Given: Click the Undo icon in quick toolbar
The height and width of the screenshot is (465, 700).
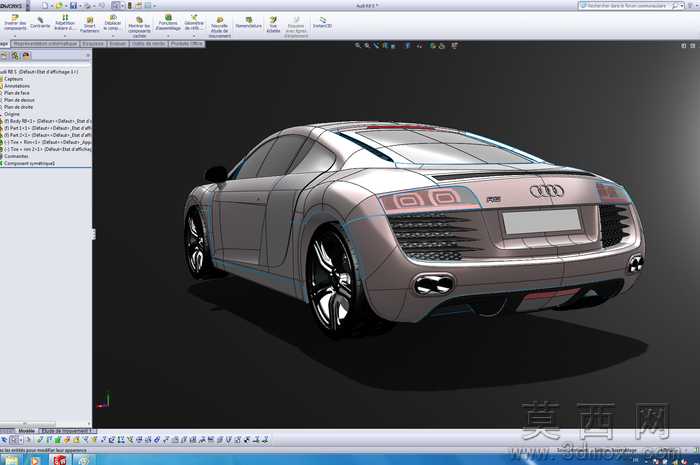Looking at the screenshot, I should 102,6.
